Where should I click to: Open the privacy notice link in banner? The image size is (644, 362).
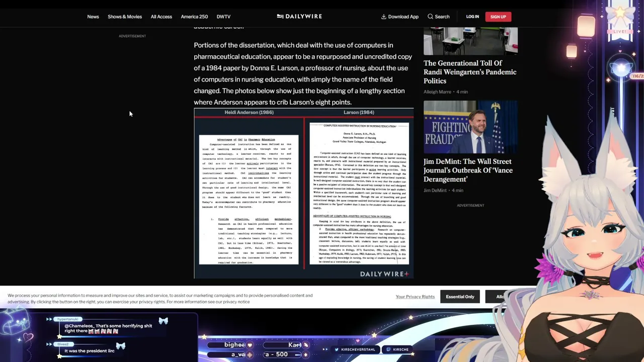236,302
